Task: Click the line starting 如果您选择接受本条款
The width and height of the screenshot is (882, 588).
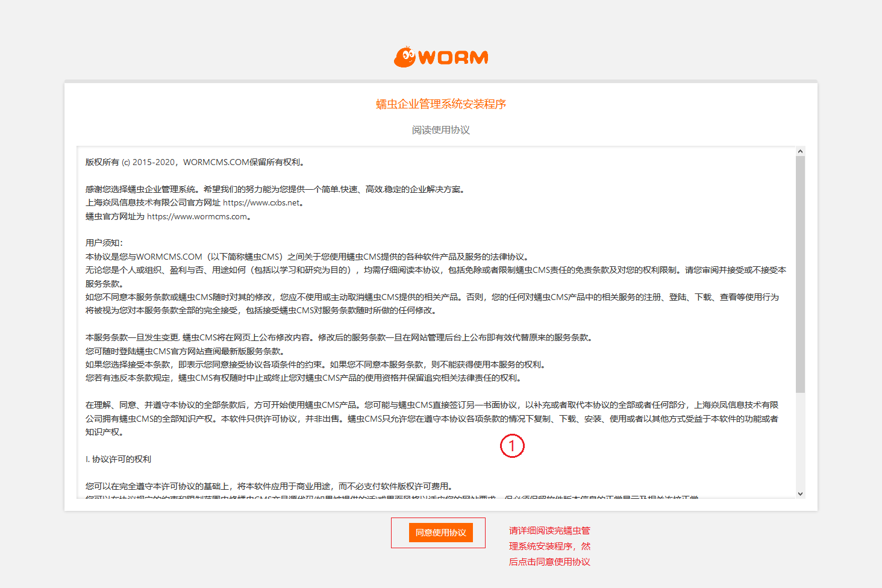Action: 316,365
